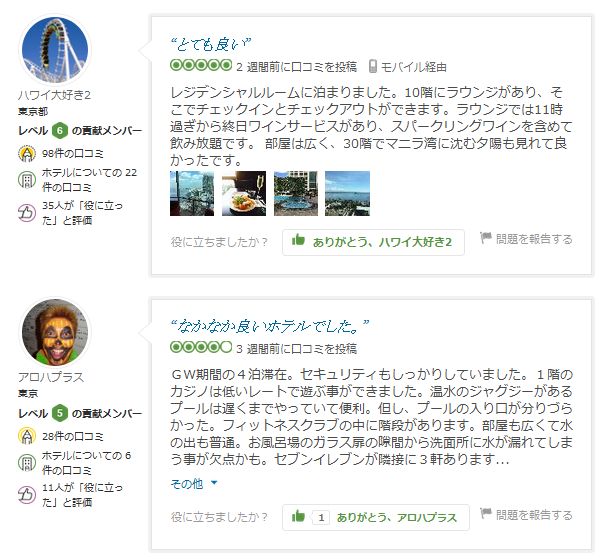Image resolution: width=612 pixels, height=559 pixels.
Task: Click the hotel icon beside ホテルについての 22件
Action: click(x=27, y=180)
